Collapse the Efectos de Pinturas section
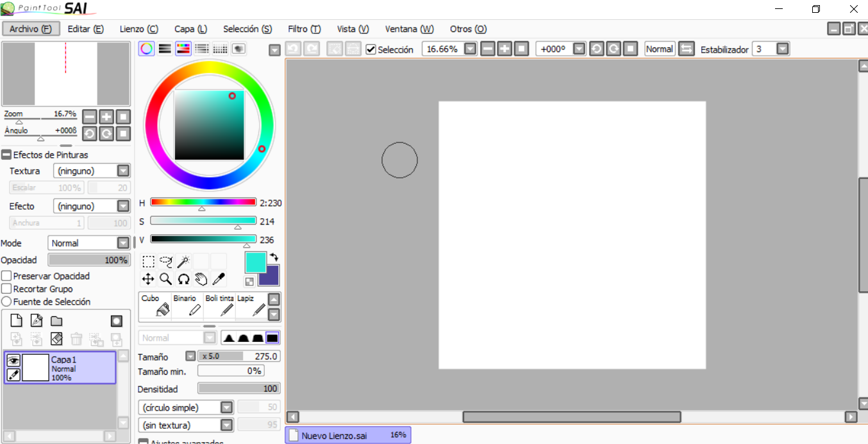 click(6, 155)
